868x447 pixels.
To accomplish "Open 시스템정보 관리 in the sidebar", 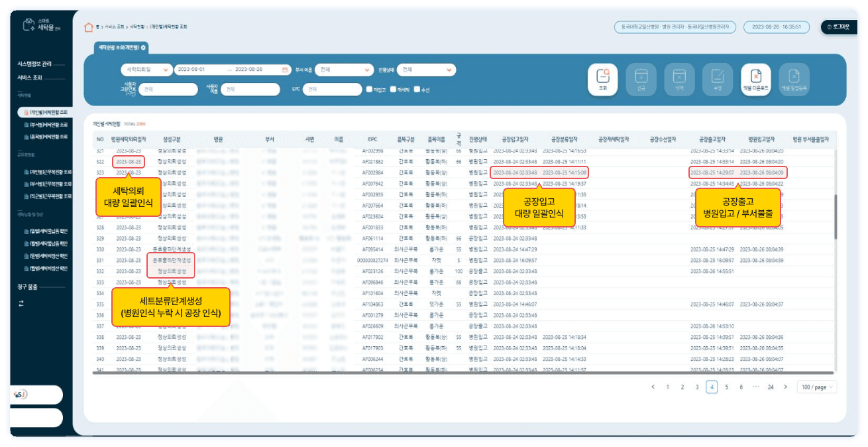I will coord(34,64).
